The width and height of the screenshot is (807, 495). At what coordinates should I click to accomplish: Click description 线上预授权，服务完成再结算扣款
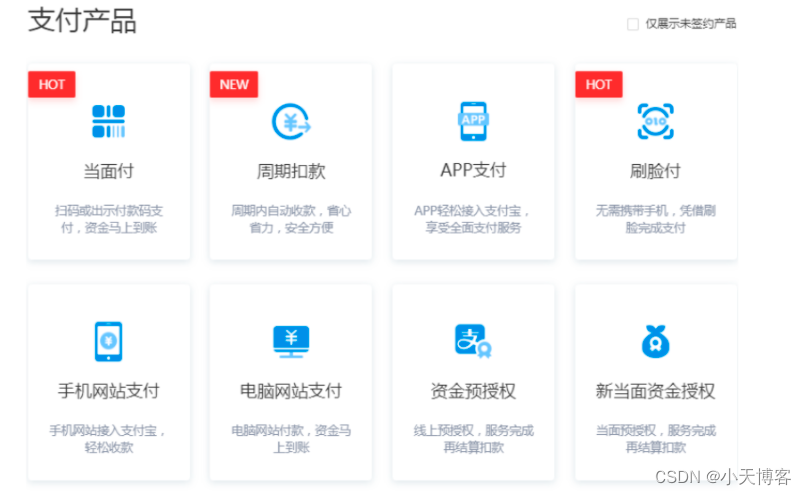[473, 439]
